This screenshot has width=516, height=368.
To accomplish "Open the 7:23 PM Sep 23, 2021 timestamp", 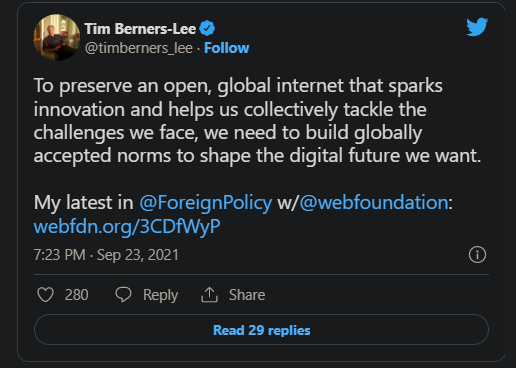I will (106, 255).
